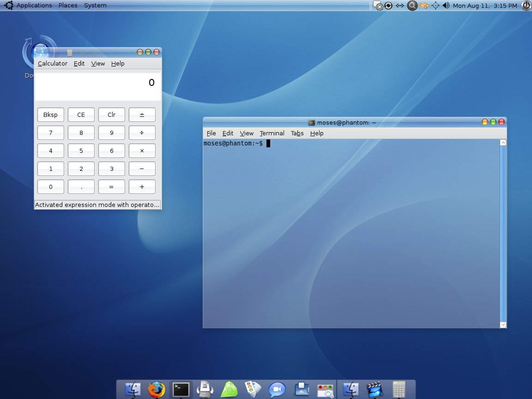
Task: Click the add (+) button in Calculator
Action: click(x=142, y=187)
